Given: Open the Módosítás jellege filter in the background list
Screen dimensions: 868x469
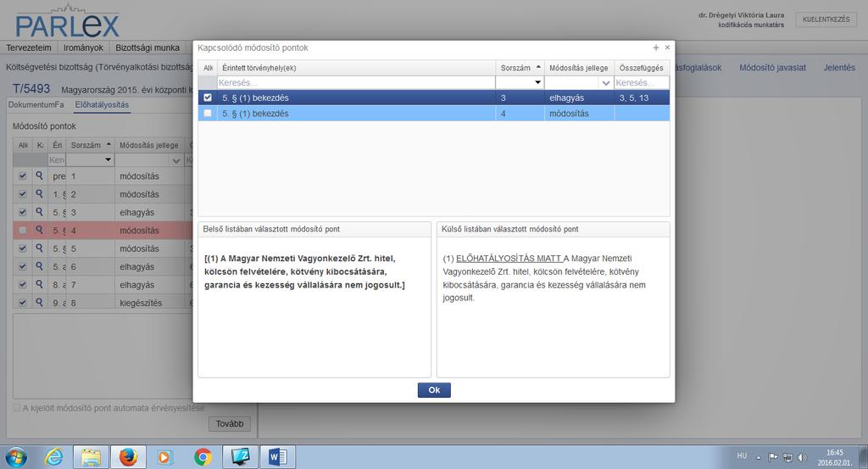Looking at the screenshot, I should pyautogui.click(x=176, y=160).
